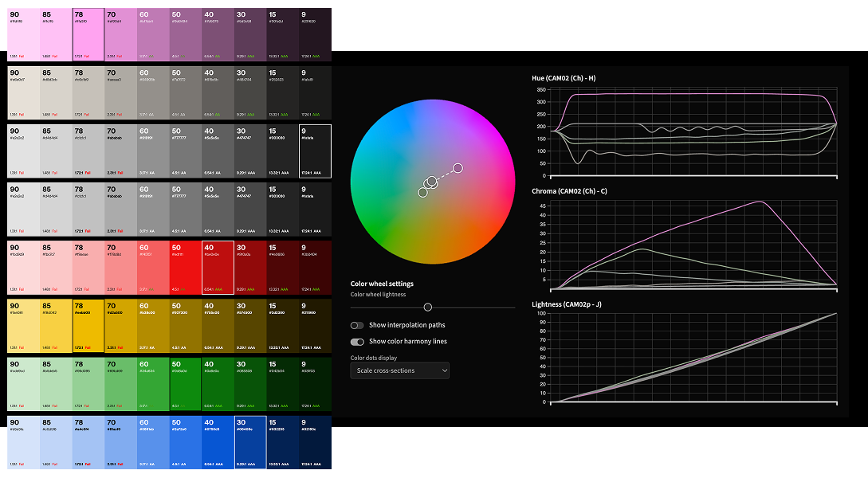This screenshot has width=868, height=478.
Task: Select the yellow 90 swatch
Action: (24, 326)
